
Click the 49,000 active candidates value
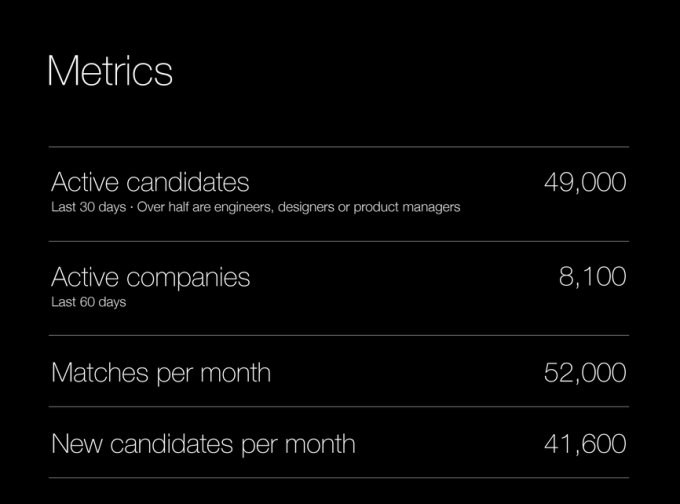pos(585,182)
